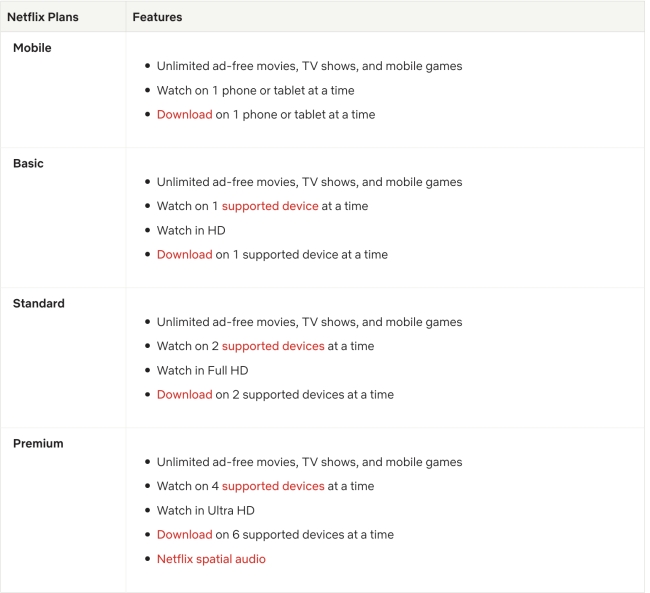Image resolution: width=650 pixels, height=593 pixels.
Task: Click 'Watch on 1 phone or tablet' line
Action: (x=255, y=91)
